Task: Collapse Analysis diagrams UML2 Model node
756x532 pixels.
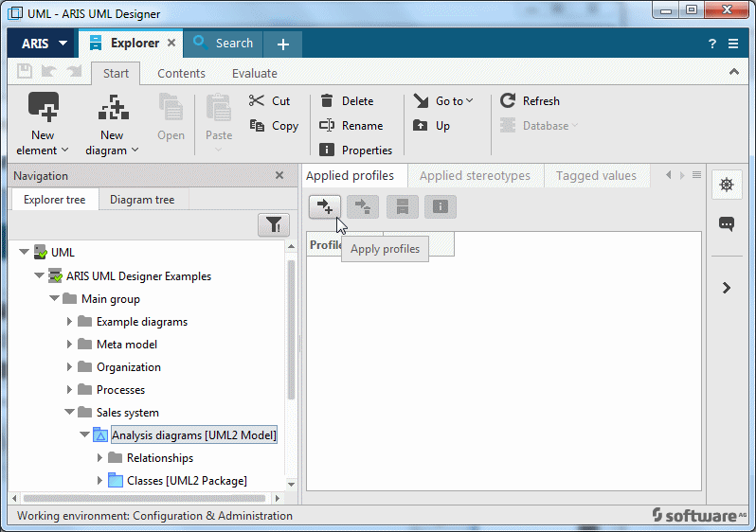Action: point(85,434)
